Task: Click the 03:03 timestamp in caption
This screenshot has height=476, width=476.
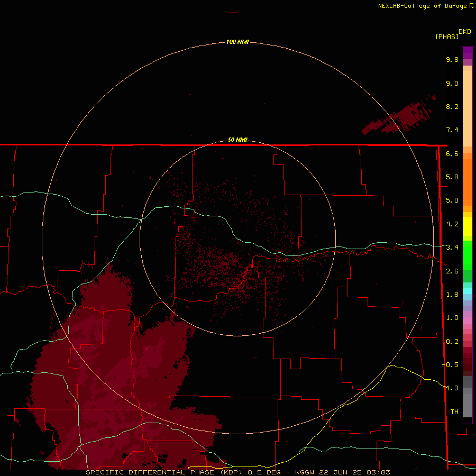Action: tap(377, 472)
